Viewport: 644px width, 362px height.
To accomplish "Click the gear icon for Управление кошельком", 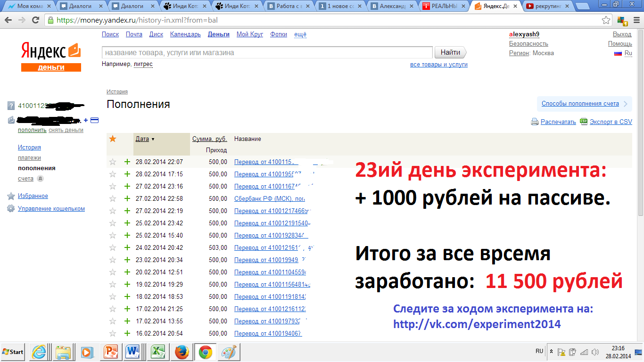I will click(x=11, y=208).
